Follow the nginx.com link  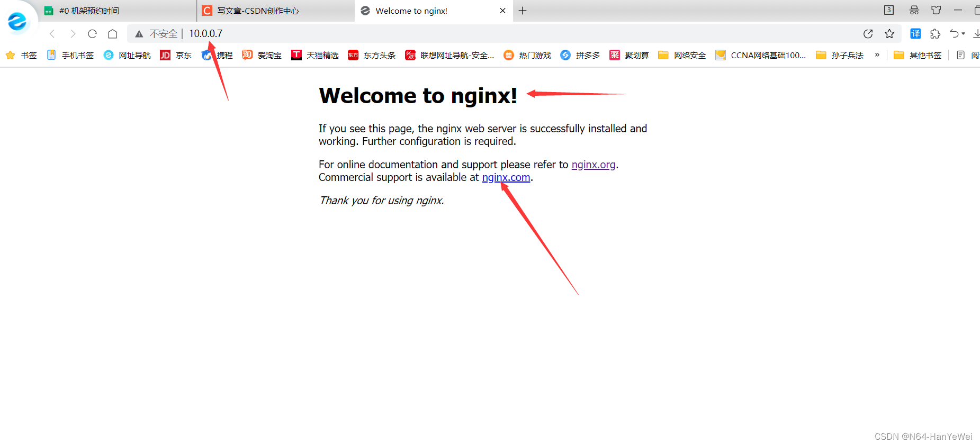506,177
